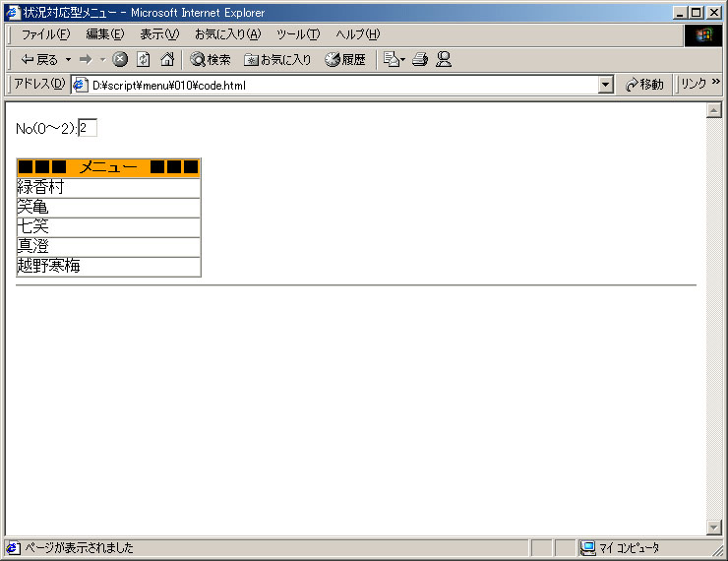
Task: Click the scrollbar up arrow
Action: point(713,110)
